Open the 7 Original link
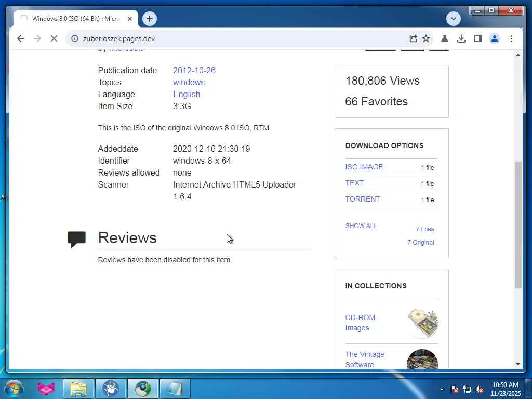The height and width of the screenshot is (399, 532). click(x=421, y=243)
